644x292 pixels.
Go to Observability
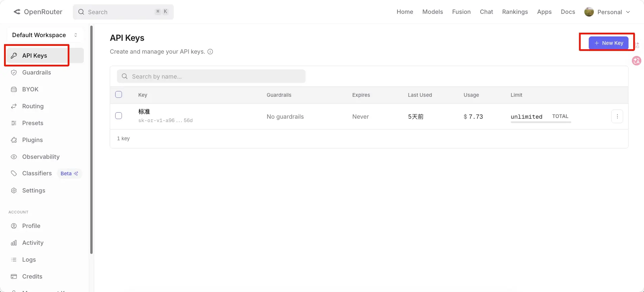[45, 157]
